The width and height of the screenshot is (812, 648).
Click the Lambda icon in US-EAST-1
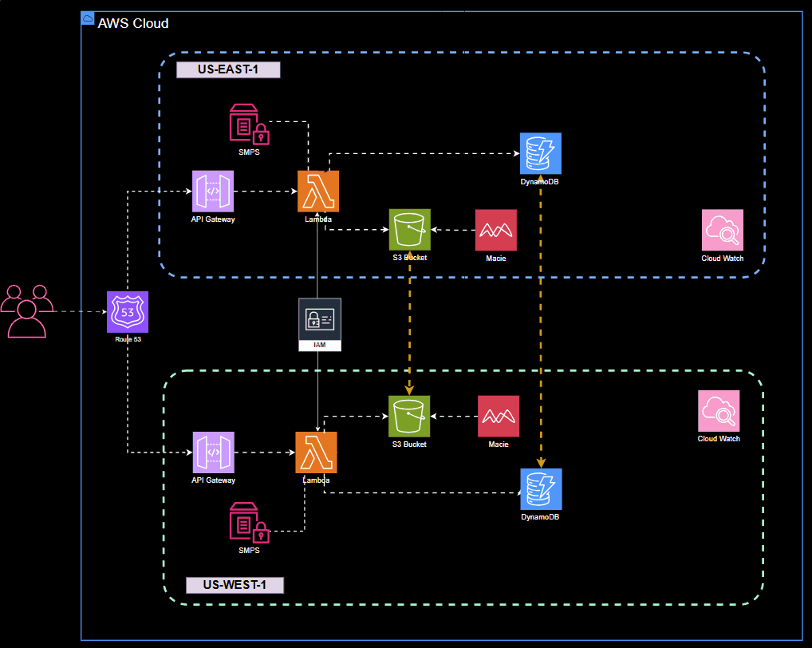pyautogui.click(x=318, y=192)
